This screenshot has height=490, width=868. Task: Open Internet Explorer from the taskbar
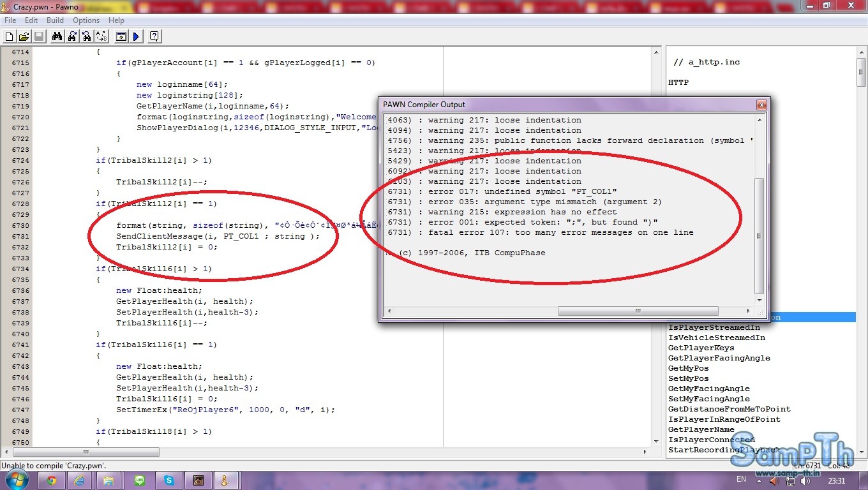(x=80, y=480)
